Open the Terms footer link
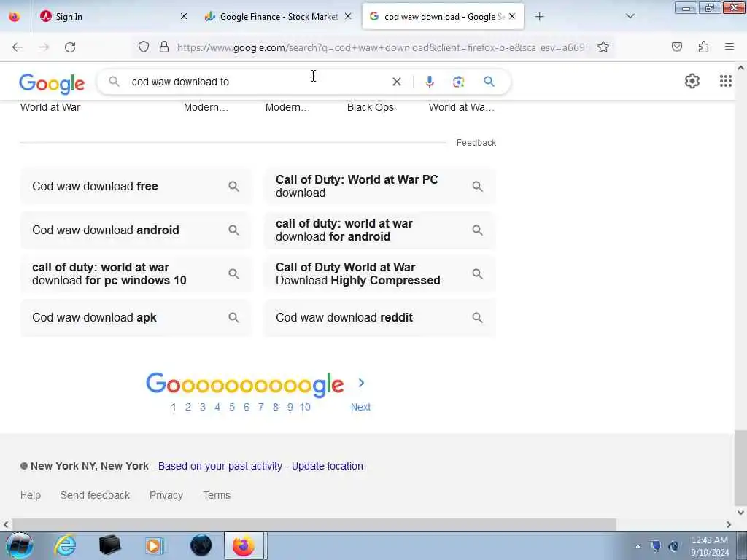The image size is (747, 560). point(217,495)
